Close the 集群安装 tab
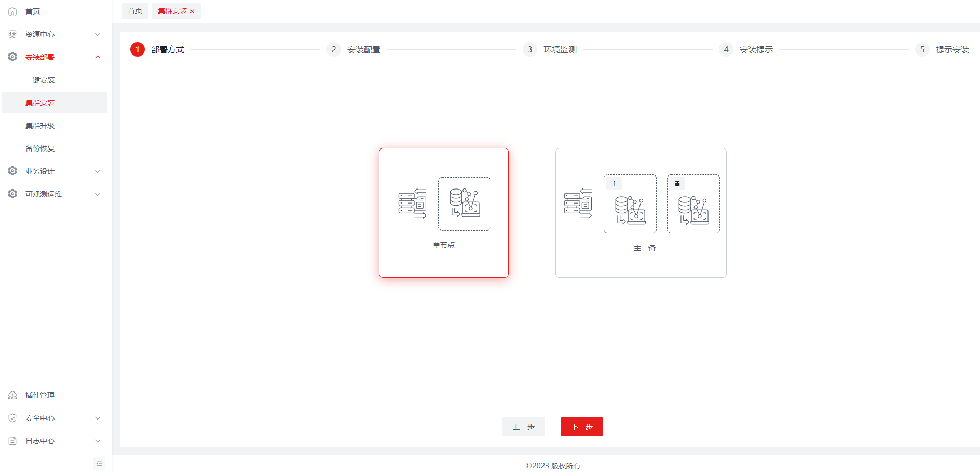Image resolution: width=980 pixels, height=473 pixels. [x=192, y=11]
